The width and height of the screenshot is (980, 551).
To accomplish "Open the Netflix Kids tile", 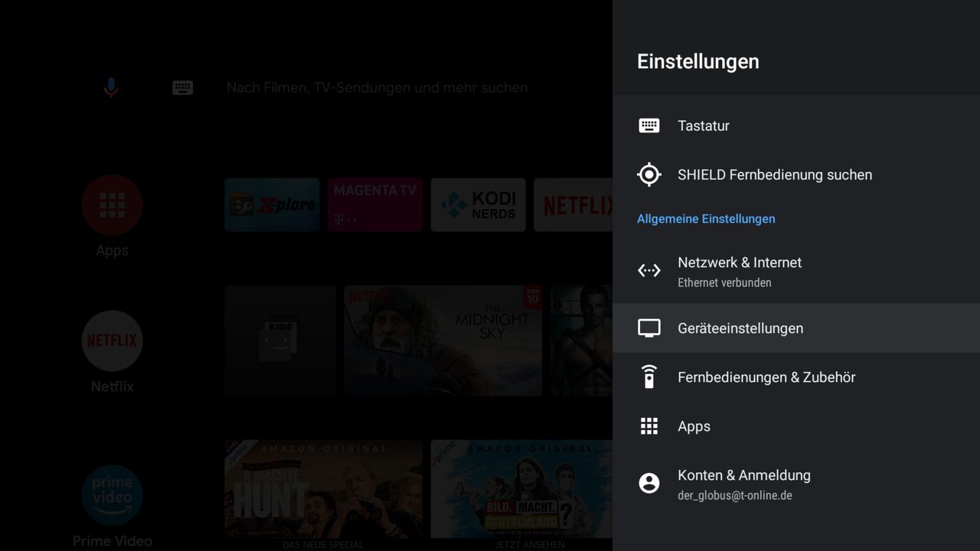I will (280, 341).
